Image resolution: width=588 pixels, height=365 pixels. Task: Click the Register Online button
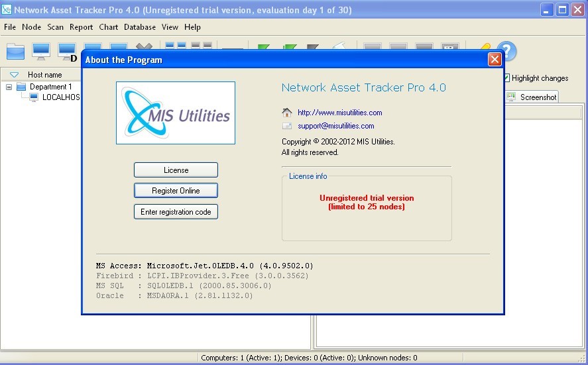coord(176,191)
